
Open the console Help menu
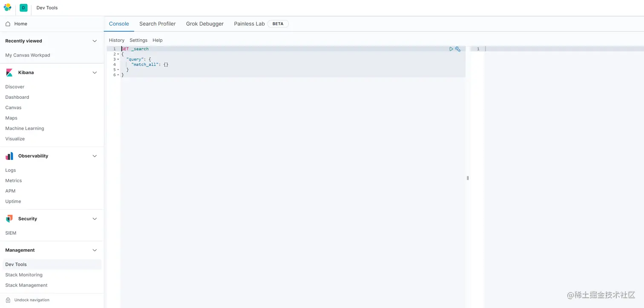pyautogui.click(x=158, y=40)
